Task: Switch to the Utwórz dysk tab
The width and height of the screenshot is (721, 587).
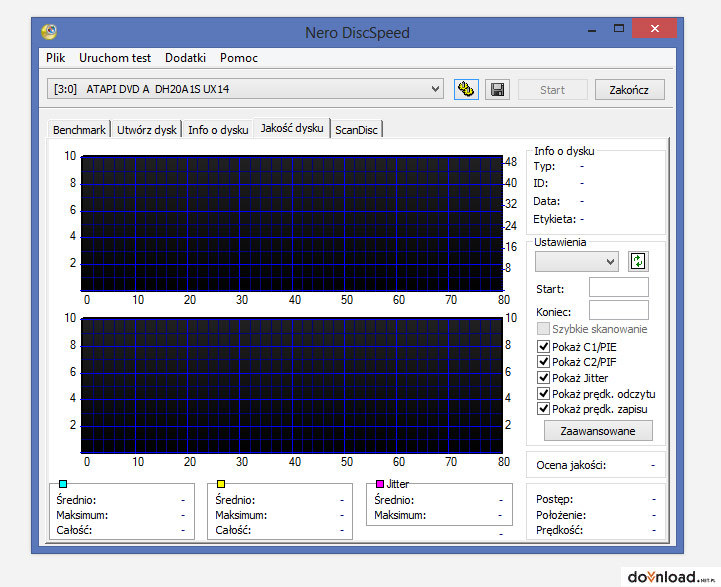Action: [147, 130]
